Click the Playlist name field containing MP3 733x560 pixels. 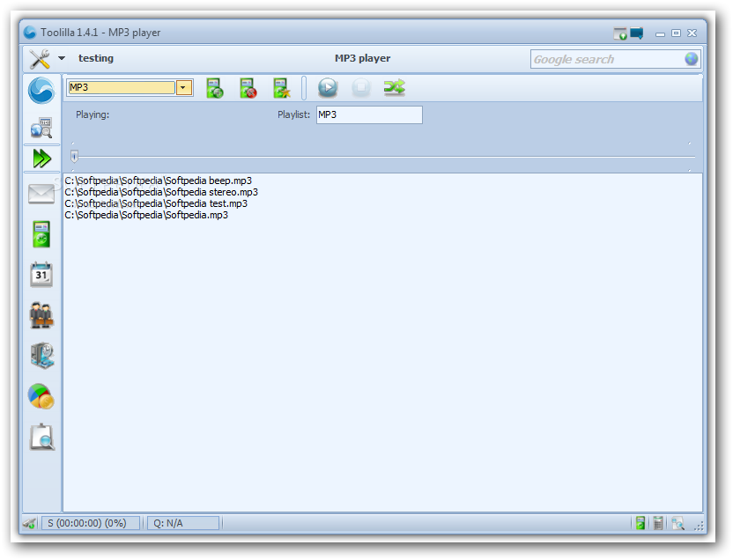pyautogui.click(x=369, y=114)
